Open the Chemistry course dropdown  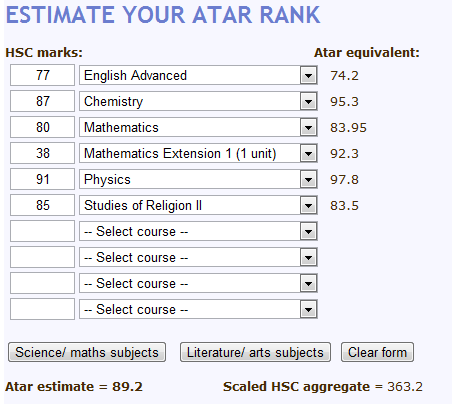[198, 101]
